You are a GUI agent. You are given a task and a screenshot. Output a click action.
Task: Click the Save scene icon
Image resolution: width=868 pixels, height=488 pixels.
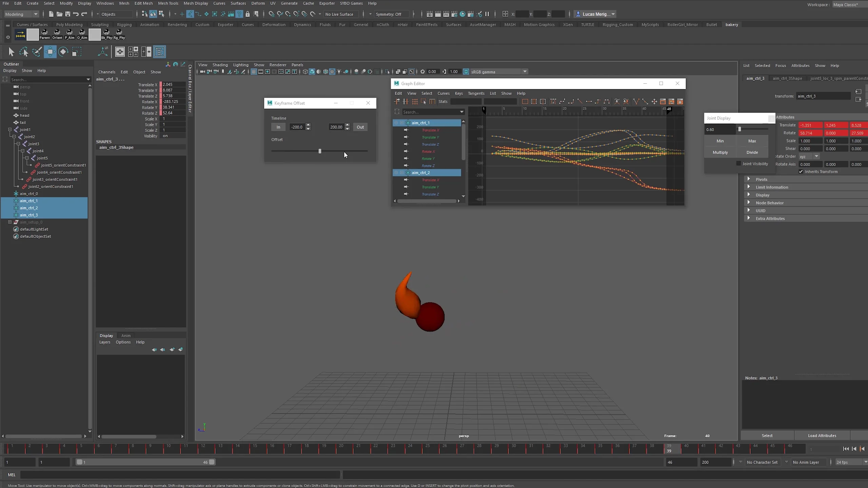pyautogui.click(x=67, y=14)
